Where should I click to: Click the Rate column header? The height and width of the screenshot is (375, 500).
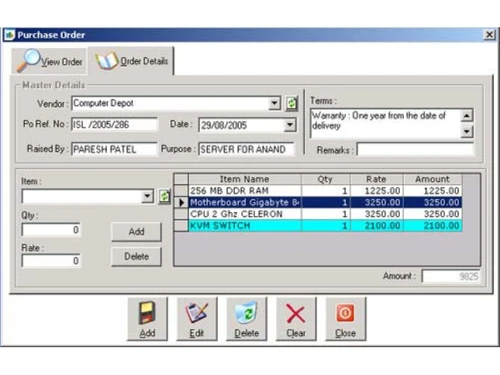tap(376, 179)
